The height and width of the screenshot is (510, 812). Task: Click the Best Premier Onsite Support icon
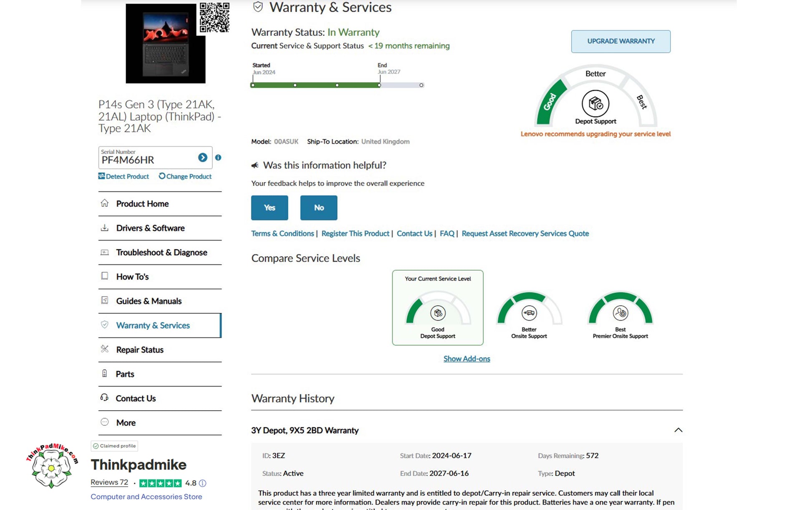[x=620, y=313]
